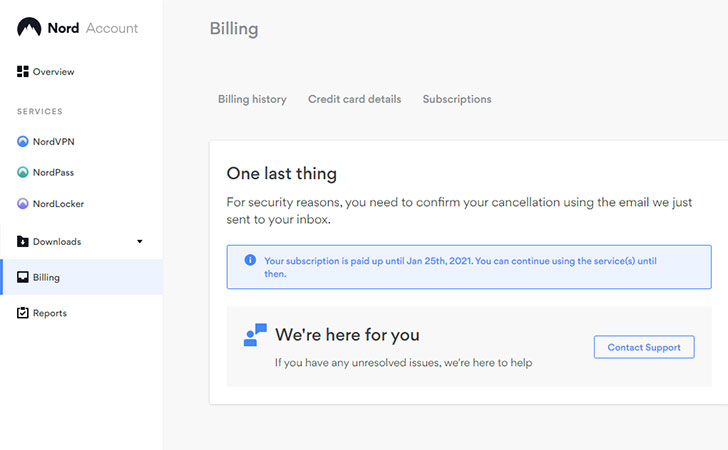Expand the Downloads dropdown arrow
728x450 pixels.
pos(140,241)
